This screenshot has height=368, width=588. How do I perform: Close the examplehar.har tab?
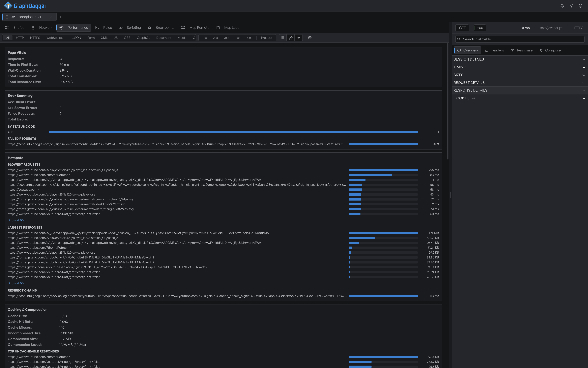pyautogui.click(x=51, y=17)
